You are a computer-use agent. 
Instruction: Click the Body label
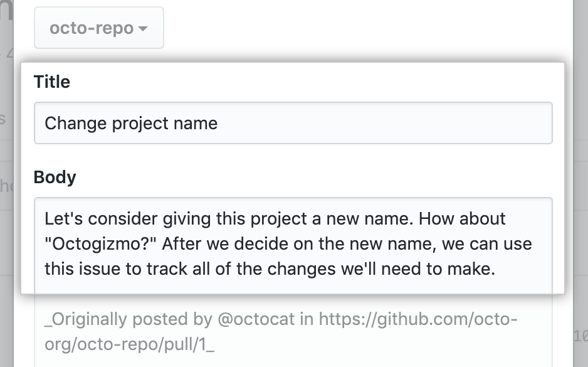tap(55, 178)
